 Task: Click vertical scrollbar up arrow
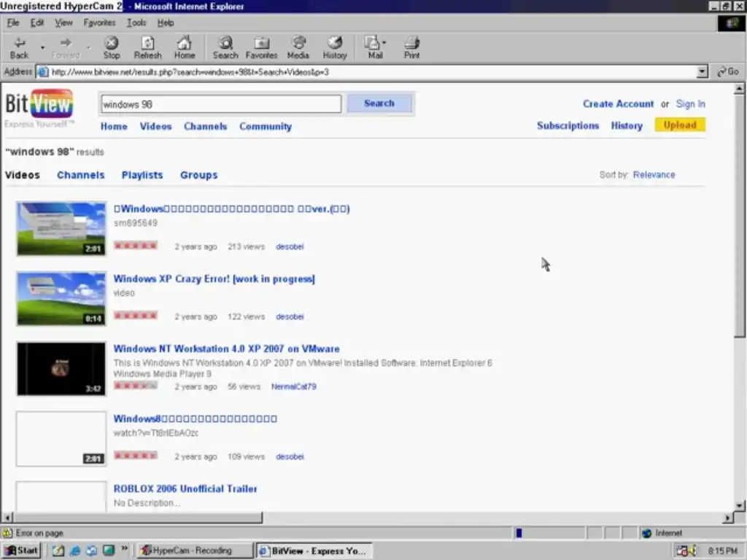[x=739, y=88]
